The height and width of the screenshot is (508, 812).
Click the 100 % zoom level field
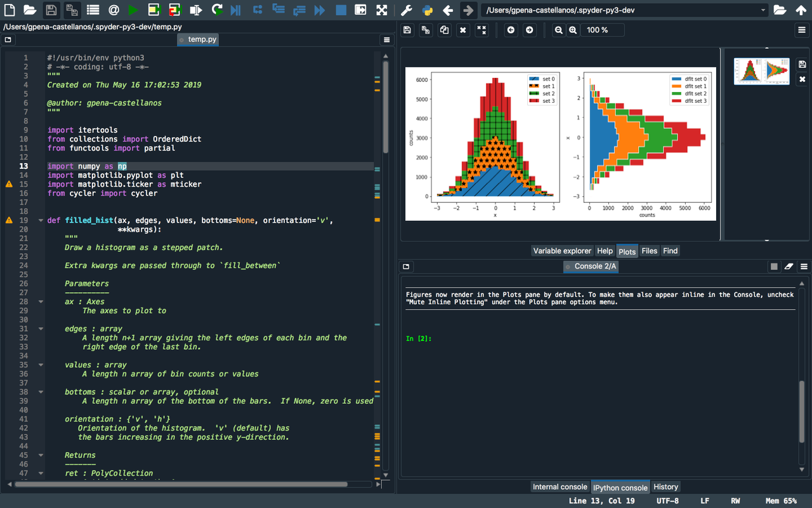[x=601, y=30]
